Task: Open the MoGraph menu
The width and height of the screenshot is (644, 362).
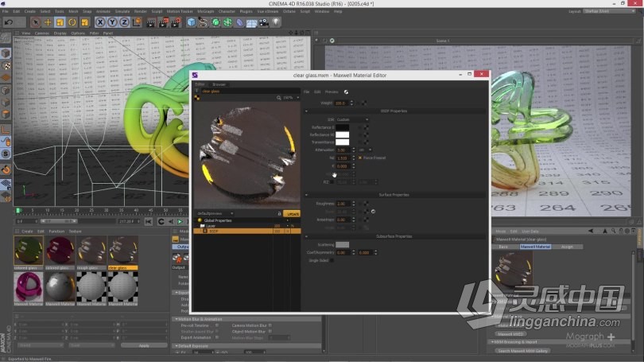Action: (206, 11)
